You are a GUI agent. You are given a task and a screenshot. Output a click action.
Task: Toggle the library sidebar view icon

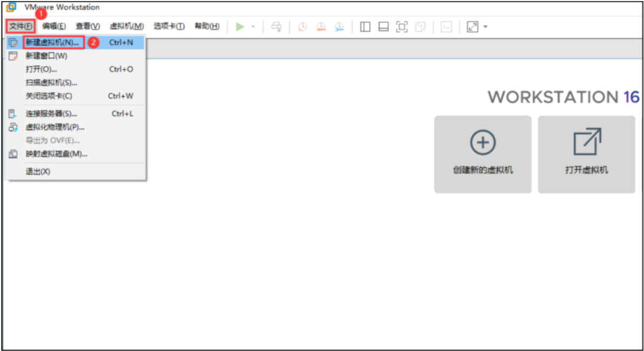365,26
